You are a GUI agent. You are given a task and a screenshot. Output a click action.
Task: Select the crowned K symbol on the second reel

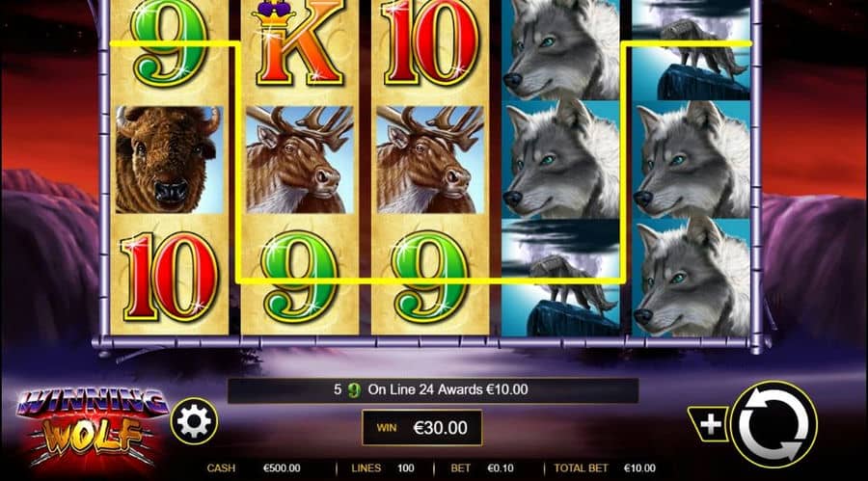coord(300,44)
